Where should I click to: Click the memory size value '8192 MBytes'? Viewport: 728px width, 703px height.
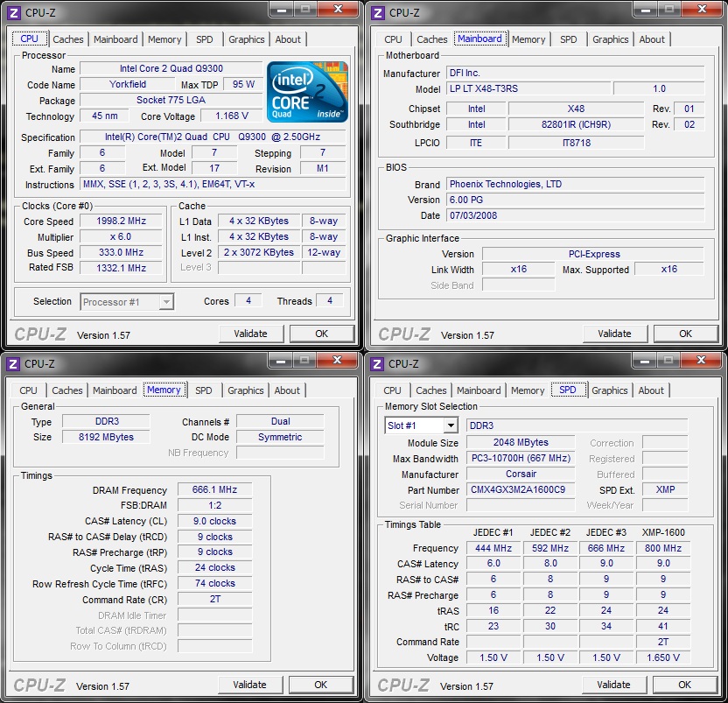click(x=107, y=437)
